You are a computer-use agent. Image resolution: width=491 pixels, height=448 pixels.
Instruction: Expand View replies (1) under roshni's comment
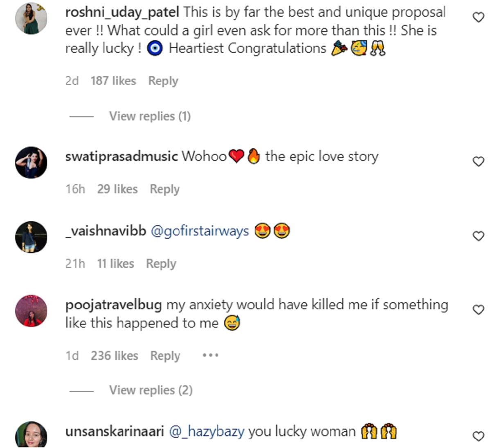click(150, 116)
